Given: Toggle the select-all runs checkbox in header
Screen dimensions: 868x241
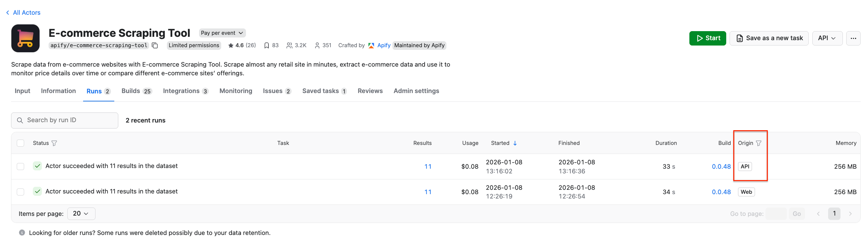Looking at the screenshot, I should 20,143.
